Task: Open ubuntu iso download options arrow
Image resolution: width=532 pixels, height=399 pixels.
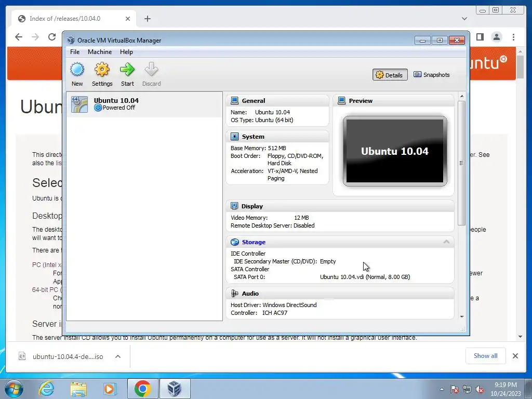Action: 118,356
